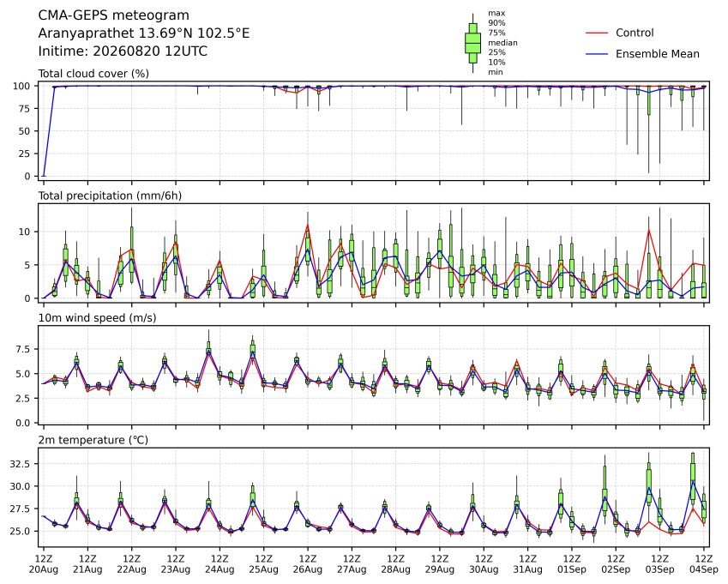Click the '12Z 29Aug' x-axis tick label
This screenshot has width=728, height=584.
(440, 564)
